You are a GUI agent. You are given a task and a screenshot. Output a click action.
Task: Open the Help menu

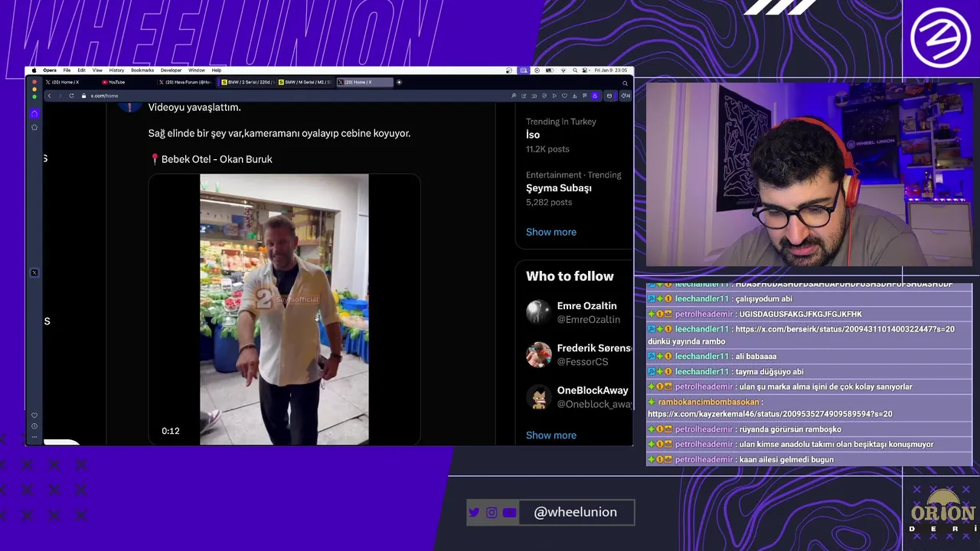(217, 70)
